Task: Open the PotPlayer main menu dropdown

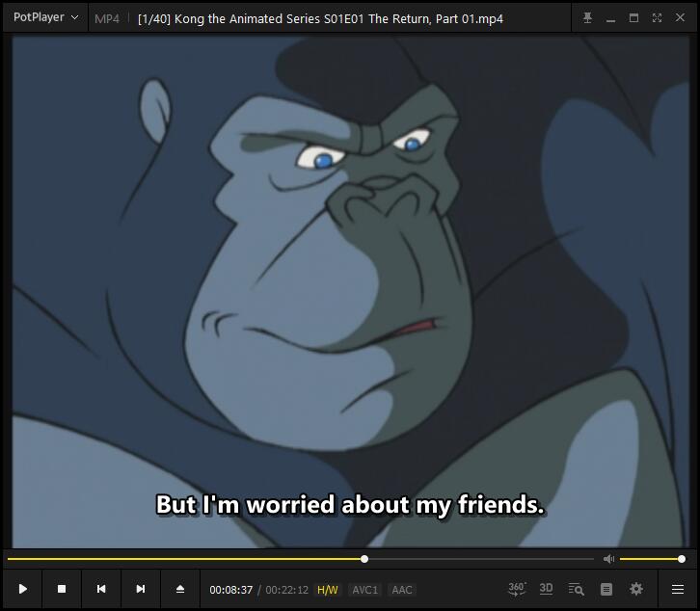Action: click(x=45, y=17)
